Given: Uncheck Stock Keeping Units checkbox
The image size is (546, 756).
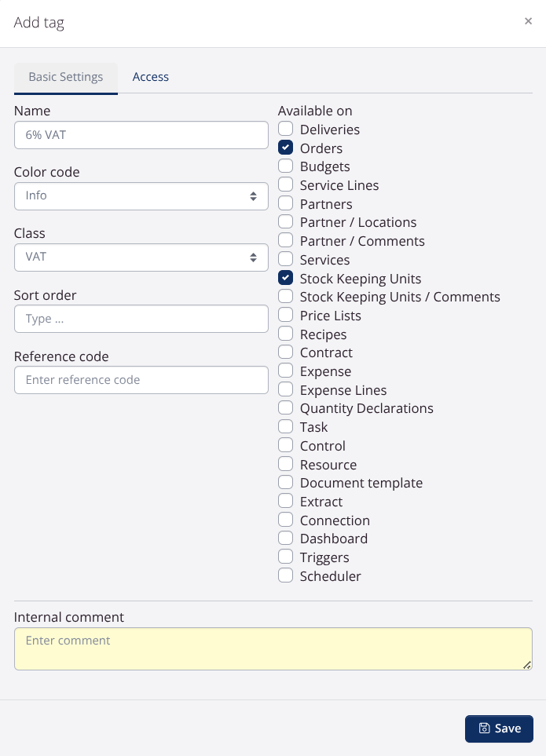Looking at the screenshot, I should (x=286, y=278).
